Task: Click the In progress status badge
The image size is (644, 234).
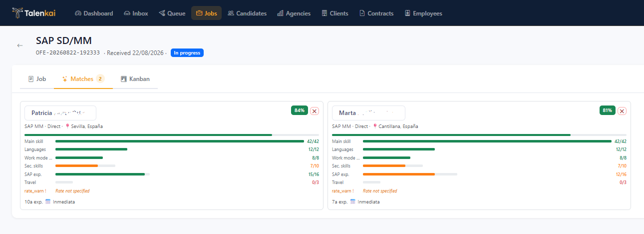Action: click(187, 52)
